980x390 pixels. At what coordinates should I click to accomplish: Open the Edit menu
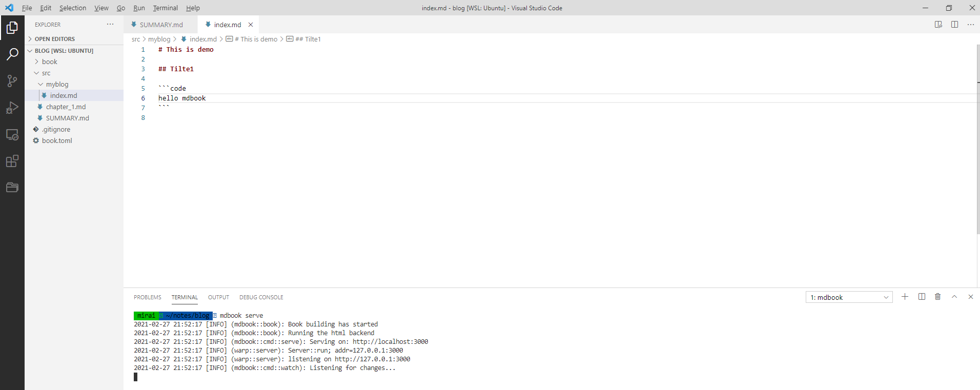(x=46, y=8)
